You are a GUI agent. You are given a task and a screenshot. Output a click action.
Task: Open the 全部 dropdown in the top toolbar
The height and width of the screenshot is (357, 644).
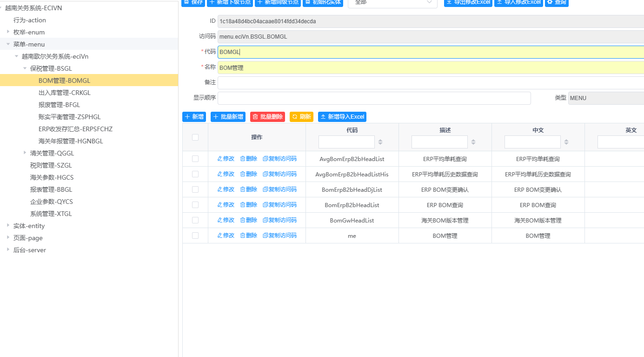tap(392, 3)
